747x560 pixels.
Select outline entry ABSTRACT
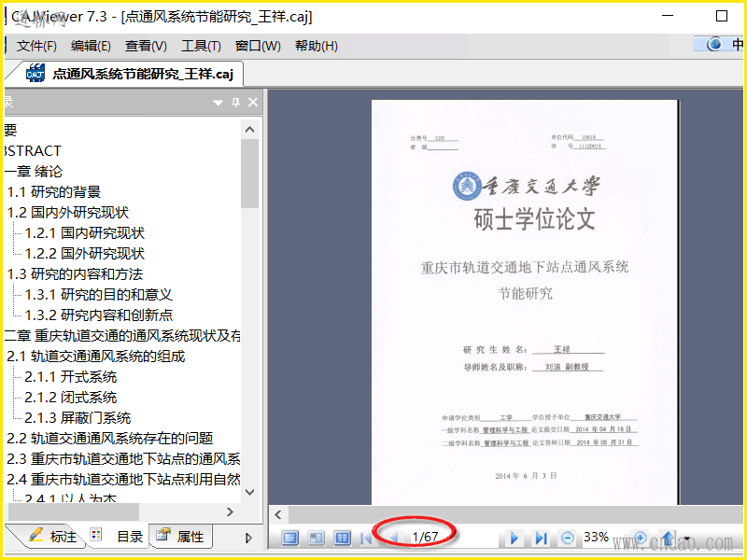coord(33,151)
